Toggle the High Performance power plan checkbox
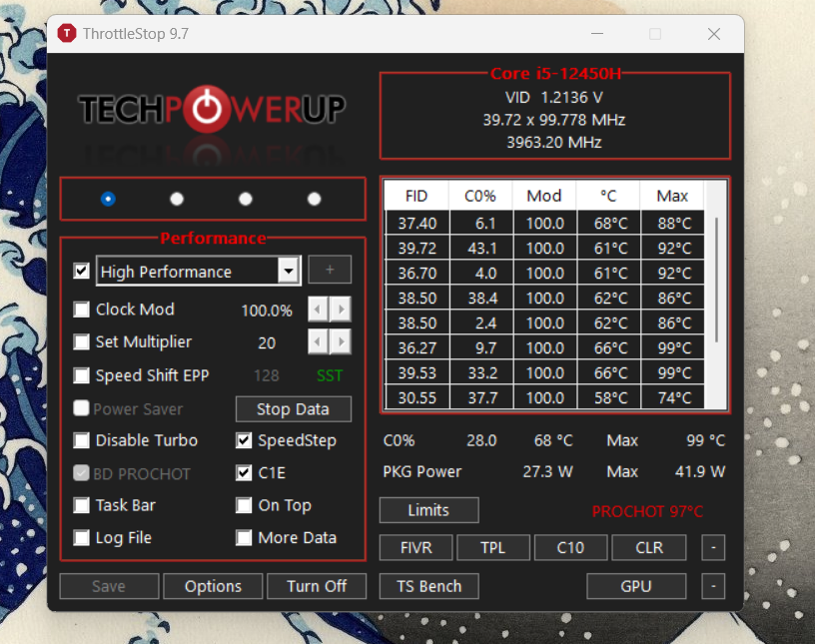The width and height of the screenshot is (815, 644). [82, 271]
